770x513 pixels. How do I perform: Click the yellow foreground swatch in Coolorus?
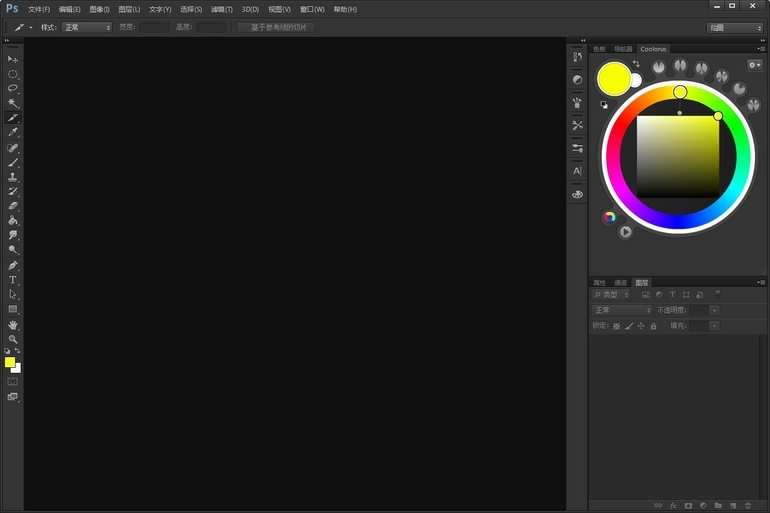(612, 78)
